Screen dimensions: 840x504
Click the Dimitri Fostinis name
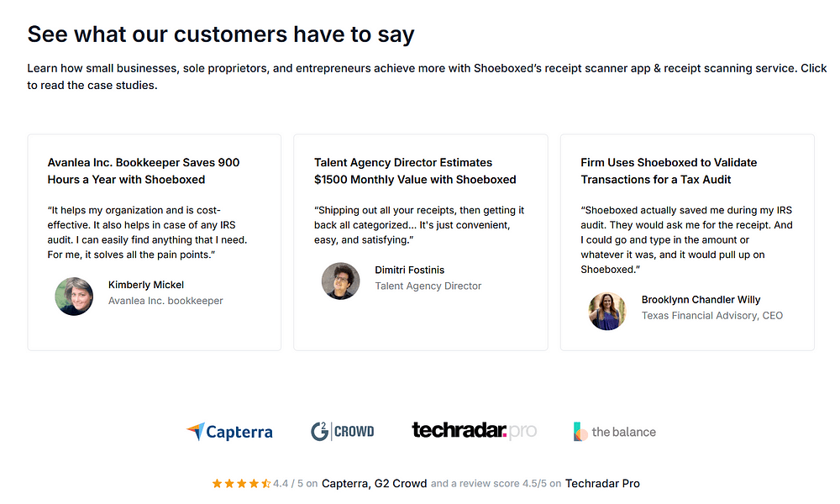410,270
